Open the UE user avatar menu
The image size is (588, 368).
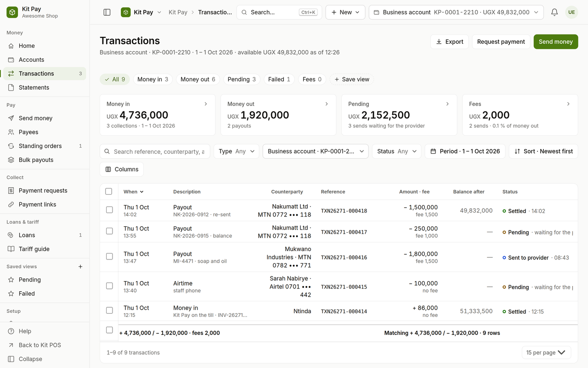coord(571,12)
